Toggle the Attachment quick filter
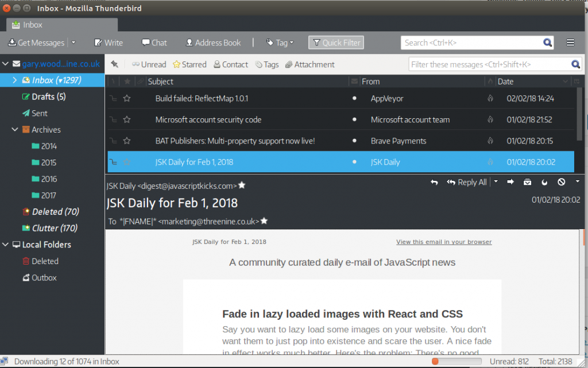The height and width of the screenshot is (368, 588). pyautogui.click(x=310, y=64)
